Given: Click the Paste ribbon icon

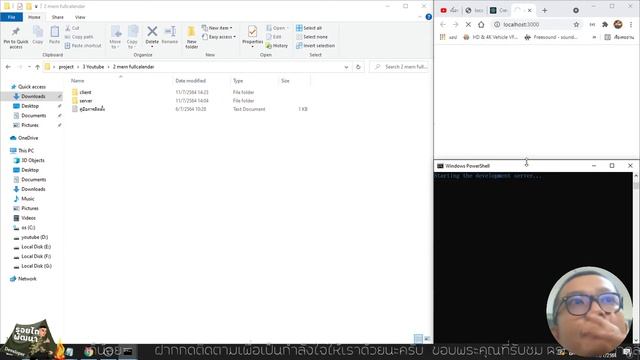Looking at the screenshot, I should [x=54, y=32].
